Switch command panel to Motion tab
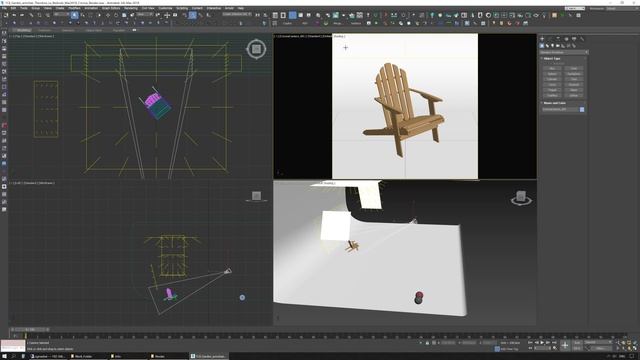The height and width of the screenshot is (360, 640). coord(567,38)
